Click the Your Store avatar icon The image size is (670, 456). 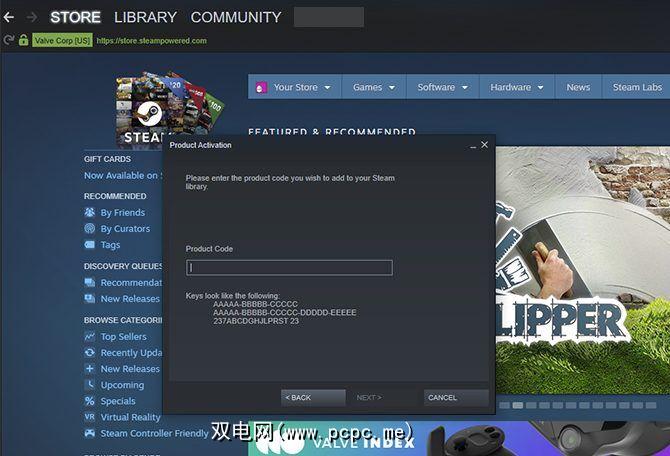(261, 88)
